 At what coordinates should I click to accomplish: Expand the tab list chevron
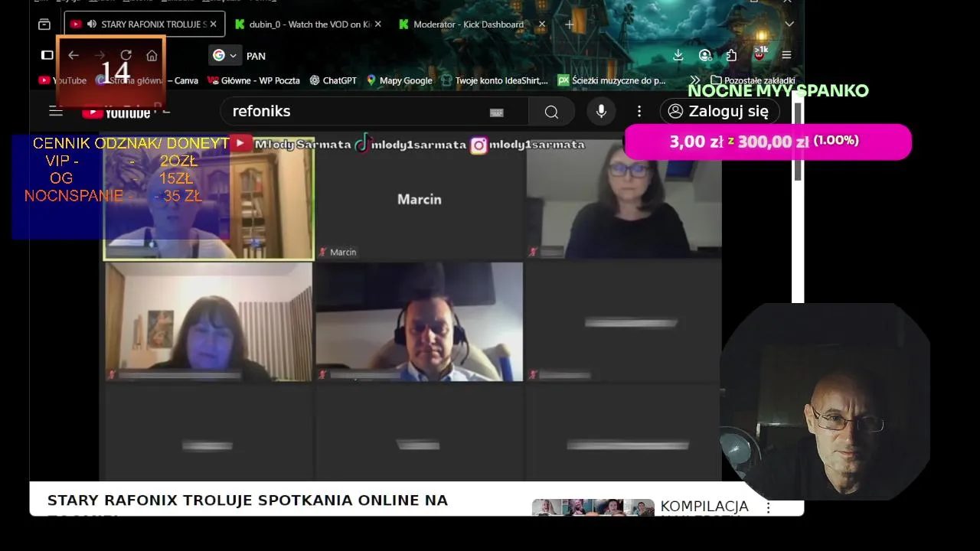tap(789, 24)
